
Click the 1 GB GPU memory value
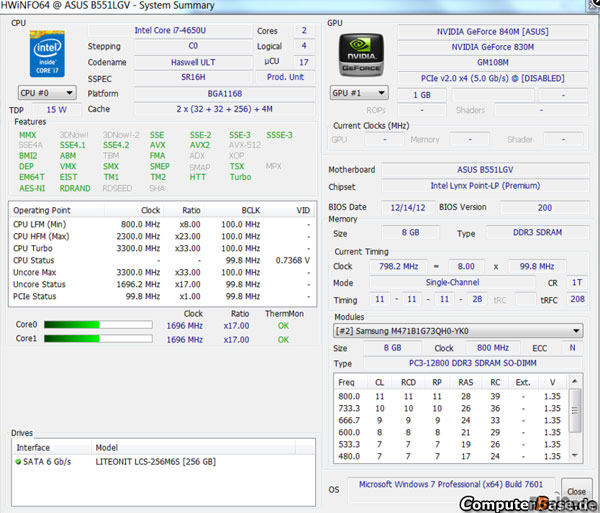422,95
